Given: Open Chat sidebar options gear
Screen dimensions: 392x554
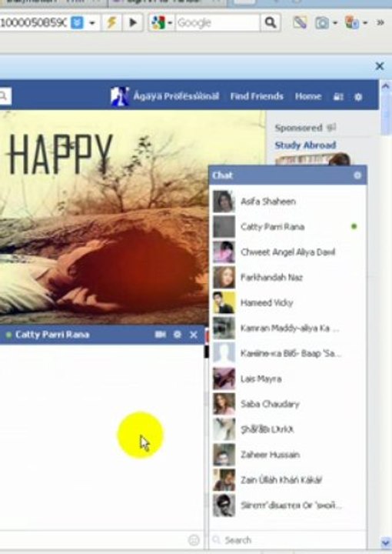Looking at the screenshot, I should (357, 175).
